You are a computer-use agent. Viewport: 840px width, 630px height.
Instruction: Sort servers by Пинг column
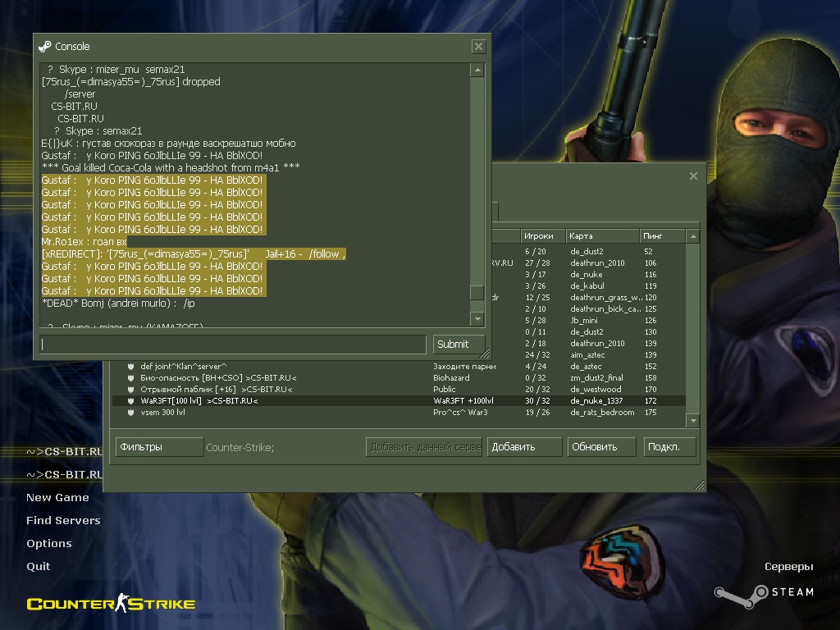[x=663, y=236]
